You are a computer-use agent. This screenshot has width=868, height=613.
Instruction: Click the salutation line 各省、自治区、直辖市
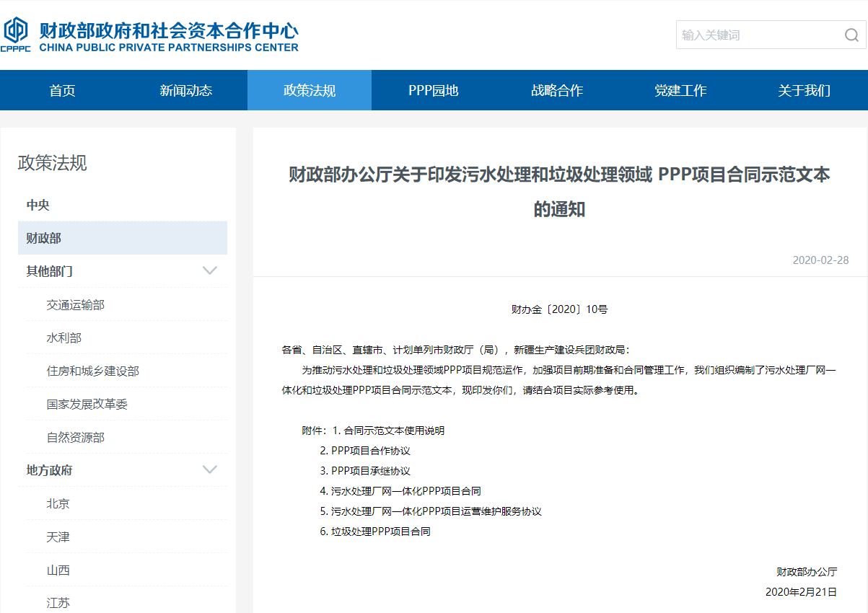click(x=456, y=350)
